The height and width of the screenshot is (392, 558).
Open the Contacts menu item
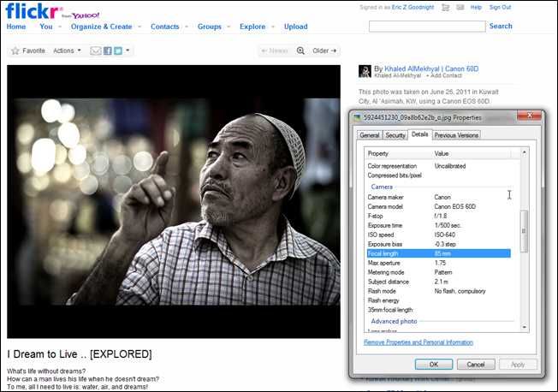point(165,27)
